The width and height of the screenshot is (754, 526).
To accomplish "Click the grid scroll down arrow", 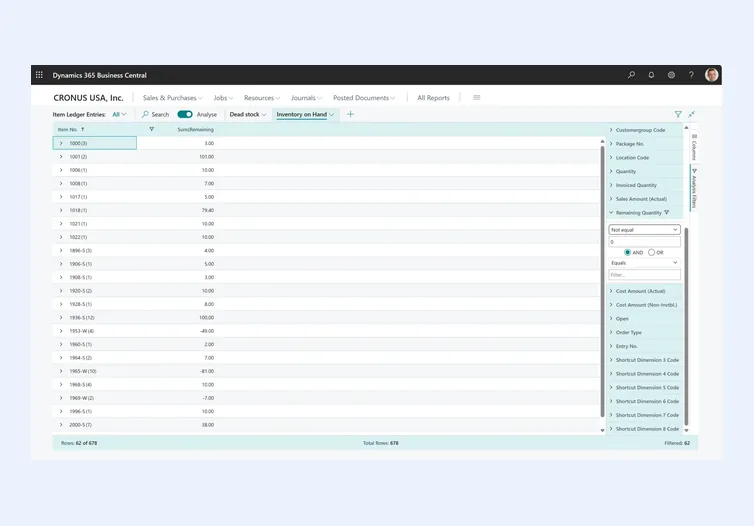I will [602, 430].
